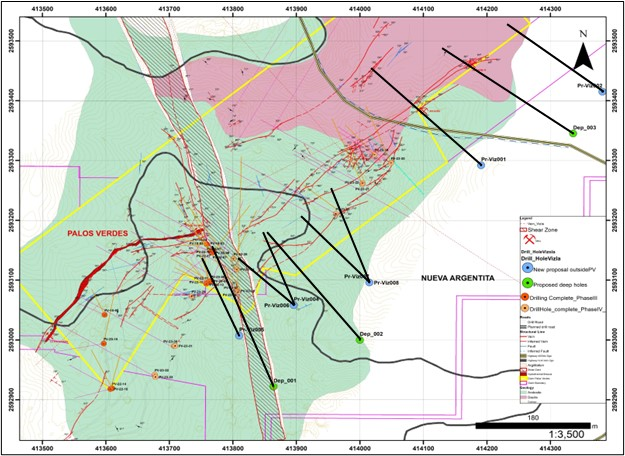The image size is (625, 456).
Task: Click the Dep_002 green drill hole marker
Action: point(359,340)
